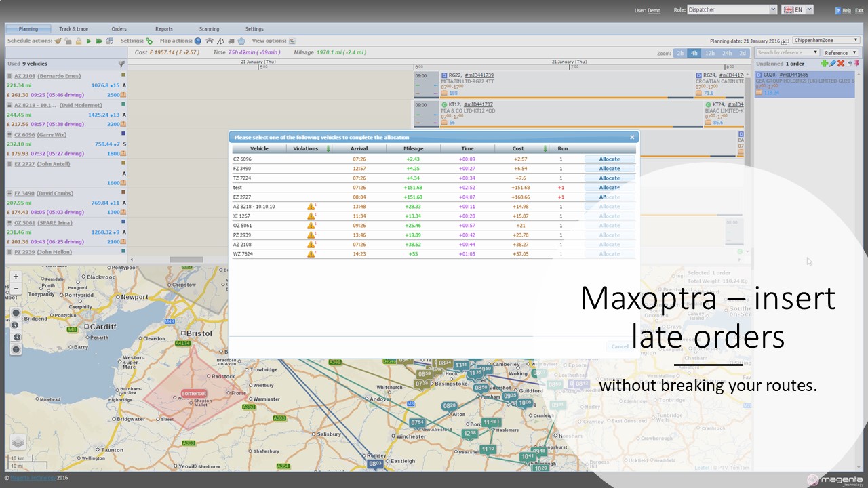Click the green plus to add an unplanned order
Viewport: 868px width, 488px height.
tap(825, 63)
